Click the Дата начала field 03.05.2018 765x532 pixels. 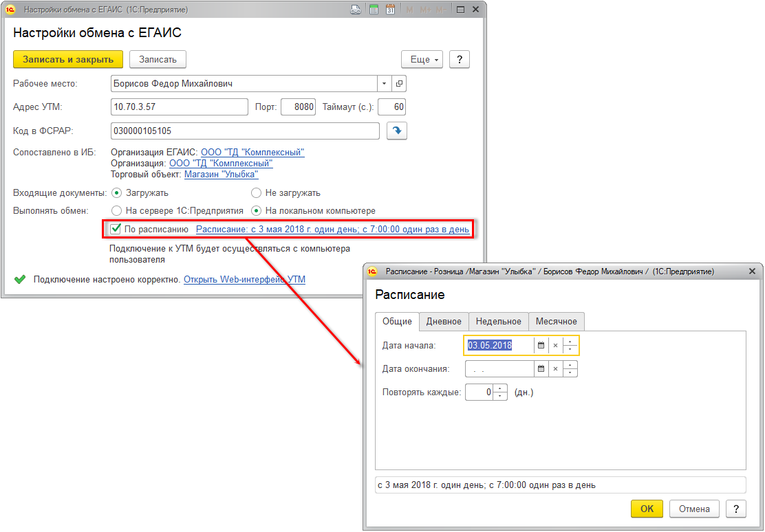pyautogui.click(x=499, y=345)
